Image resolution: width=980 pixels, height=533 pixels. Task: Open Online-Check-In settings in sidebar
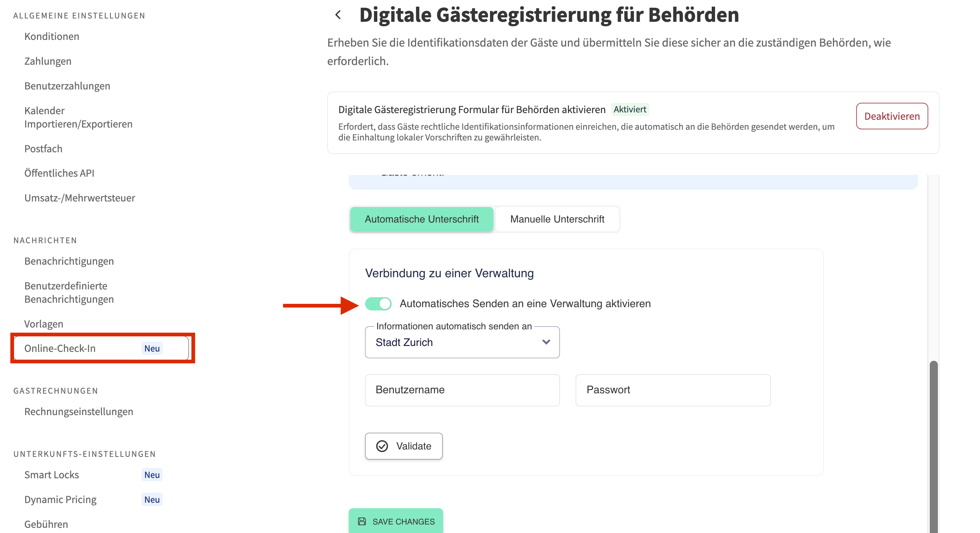(x=60, y=348)
